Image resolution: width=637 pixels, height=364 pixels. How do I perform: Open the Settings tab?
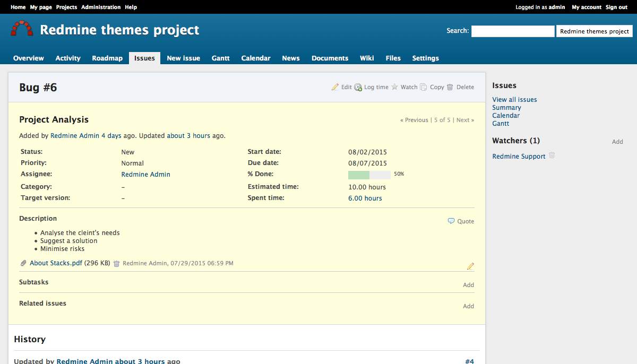point(426,58)
